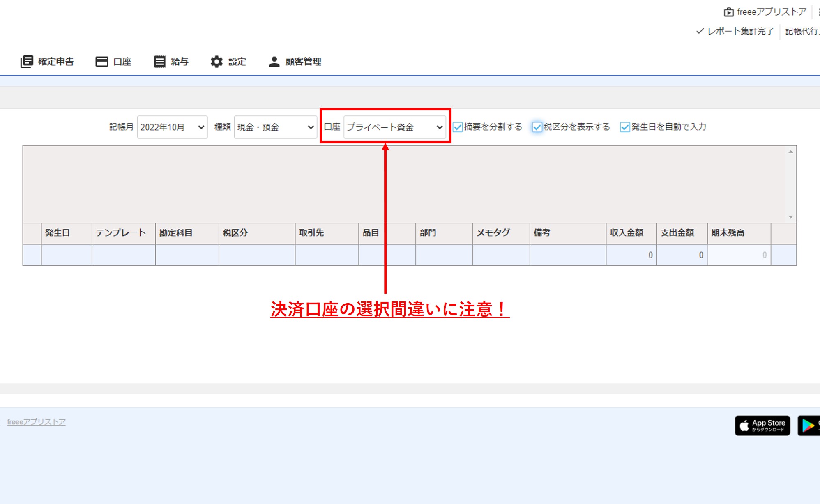Screen dimensions: 820x504
Task: Click the メモタグ column header
Action: click(501, 233)
